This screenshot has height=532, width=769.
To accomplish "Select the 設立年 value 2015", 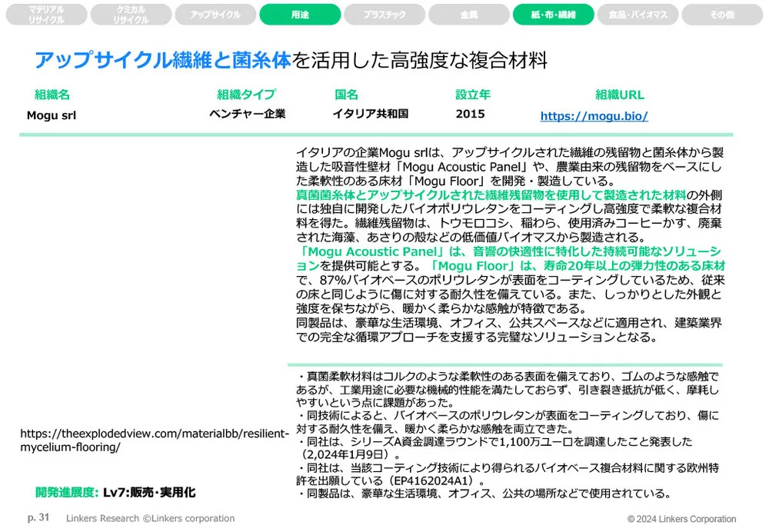I will point(469,115).
